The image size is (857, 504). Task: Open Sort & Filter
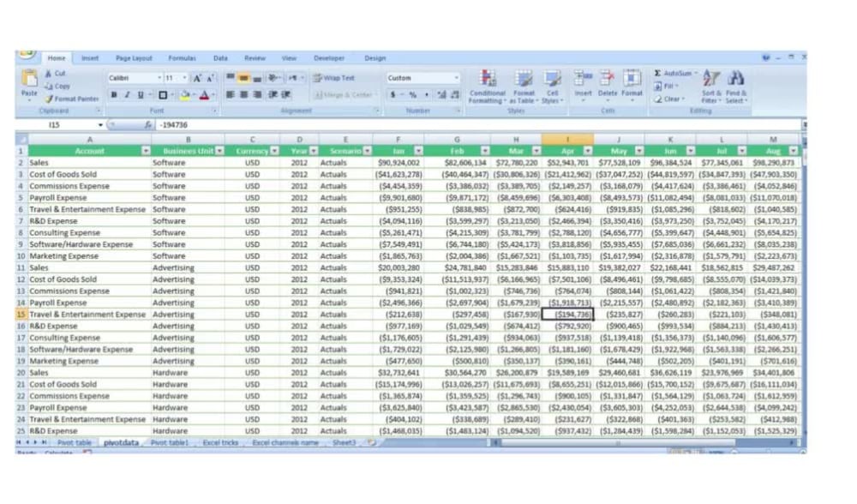[711, 87]
